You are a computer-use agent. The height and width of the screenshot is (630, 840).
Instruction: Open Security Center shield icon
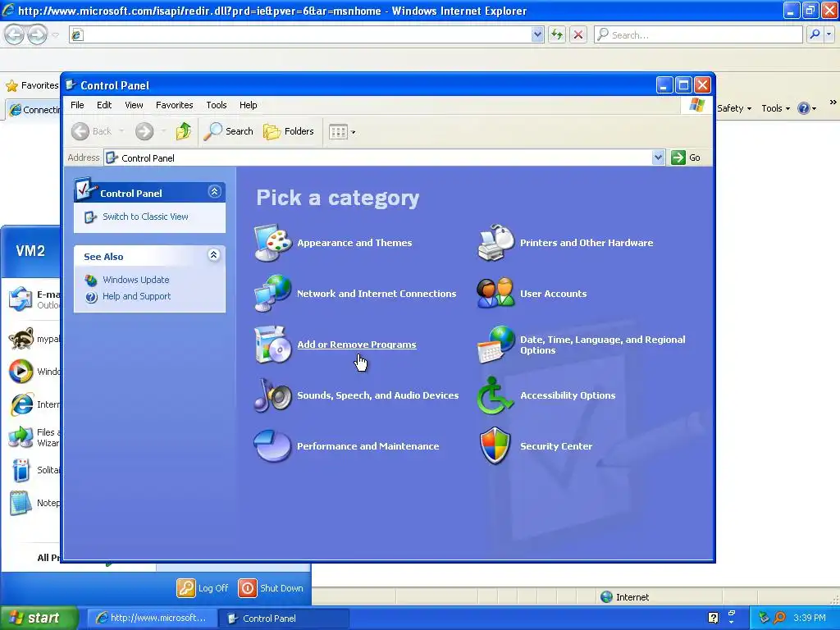(x=495, y=445)
